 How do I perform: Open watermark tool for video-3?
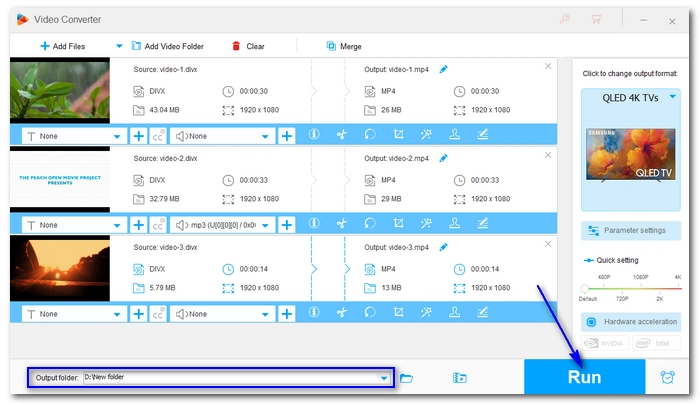454,312
